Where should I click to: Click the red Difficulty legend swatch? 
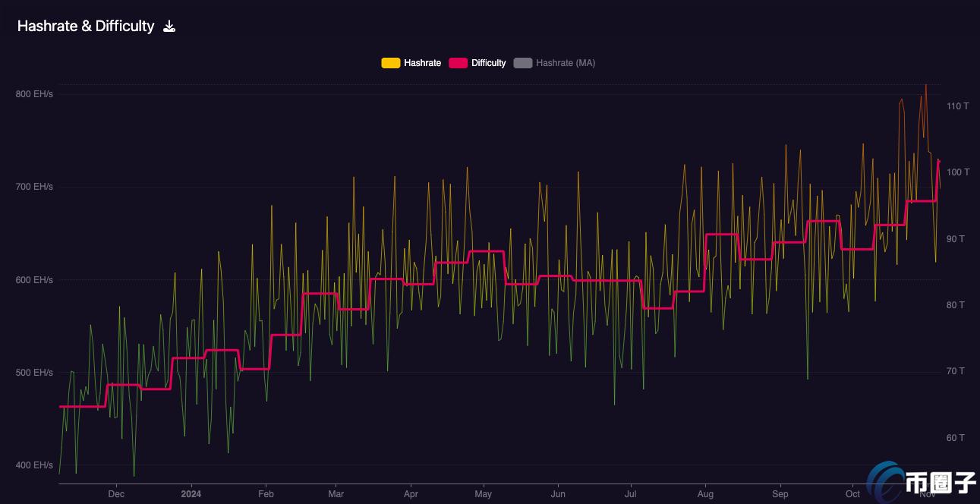(x=458, y=63)
